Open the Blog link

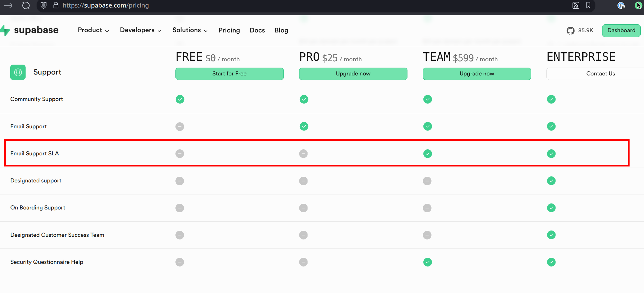(x=281, y=30)
